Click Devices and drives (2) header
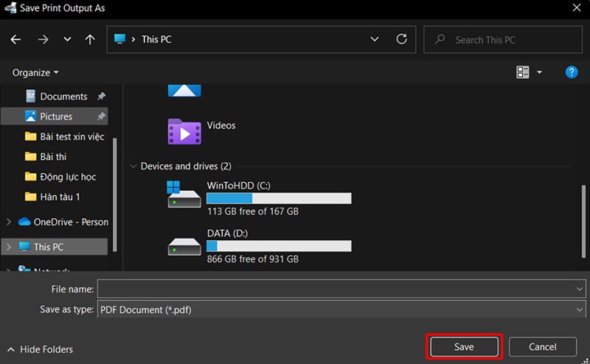Viewport: 590px width, 364px height. tap(186, 167)
